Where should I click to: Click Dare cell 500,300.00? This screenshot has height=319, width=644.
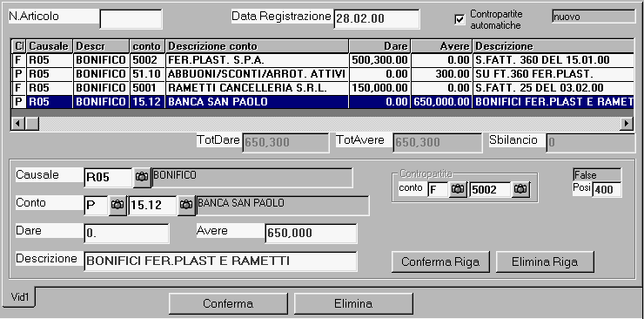[x=379, y=60]
